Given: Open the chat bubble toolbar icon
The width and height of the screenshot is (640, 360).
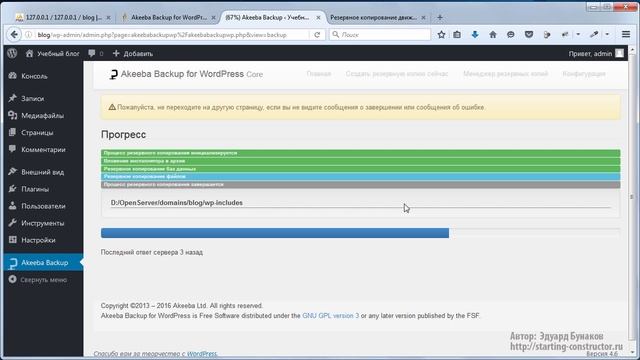Looking at the screenshot, I should click(x=511, y=35).
